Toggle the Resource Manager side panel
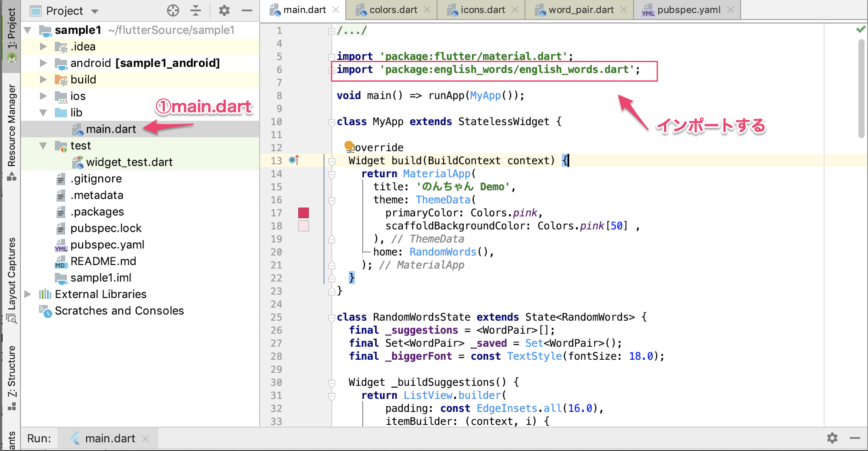This screenshot has height=451, width=868. click(11, 126)
